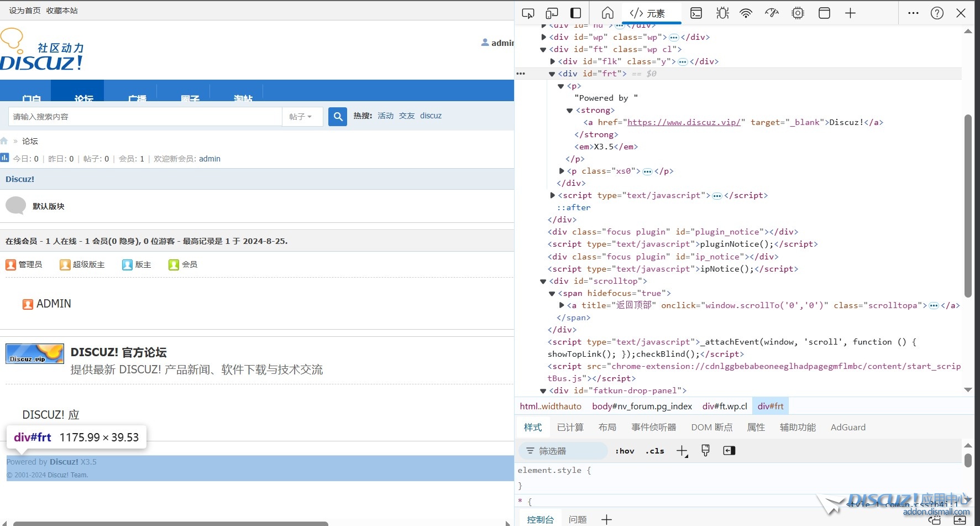Click the 收藏本站 link
The height and width of the screenshot is (526, 980).
pos(62,11)
